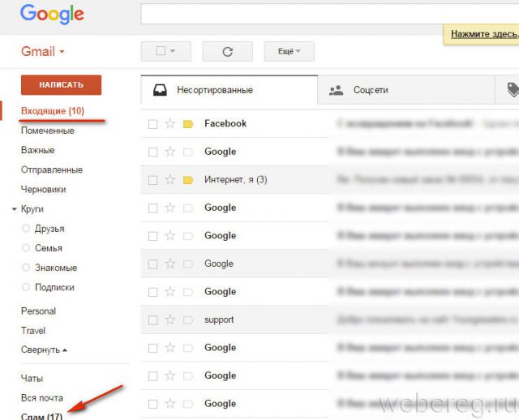This screenshot has height=420, width=519.
Task: Star the Facebook message
Action: click(170, 124)
